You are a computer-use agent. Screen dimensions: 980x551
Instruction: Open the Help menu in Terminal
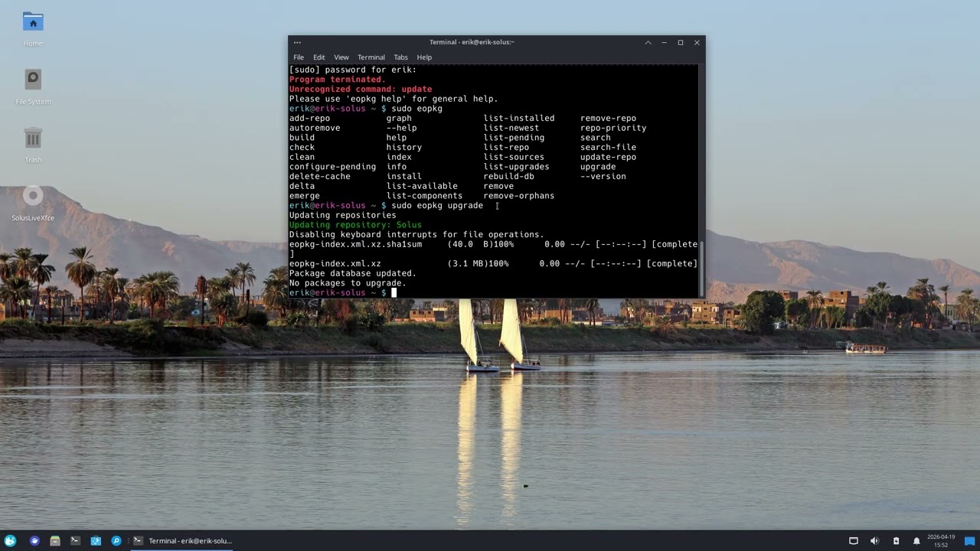[424, 57]
